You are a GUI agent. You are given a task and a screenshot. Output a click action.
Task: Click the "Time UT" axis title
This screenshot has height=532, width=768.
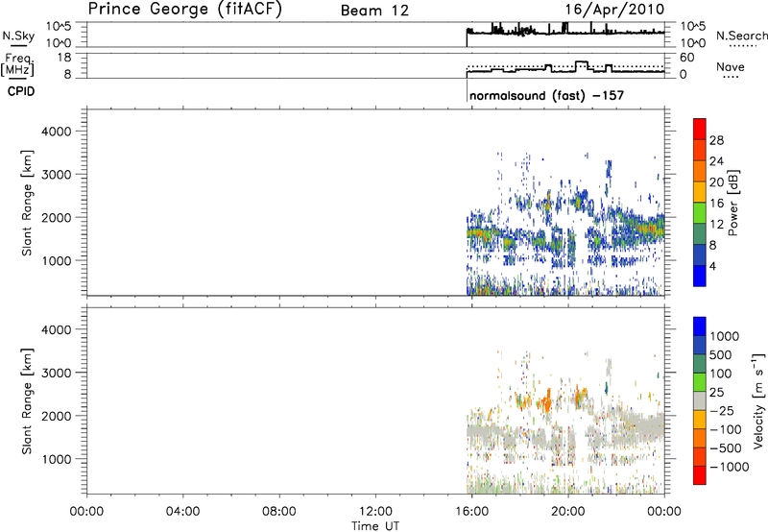(x=375, y=526)
